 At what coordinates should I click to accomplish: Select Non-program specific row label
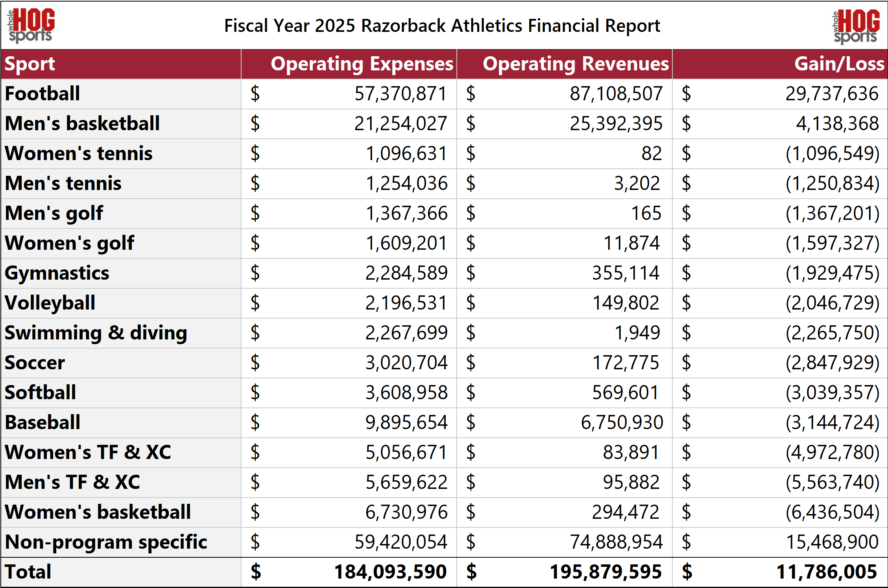point(106,542)
